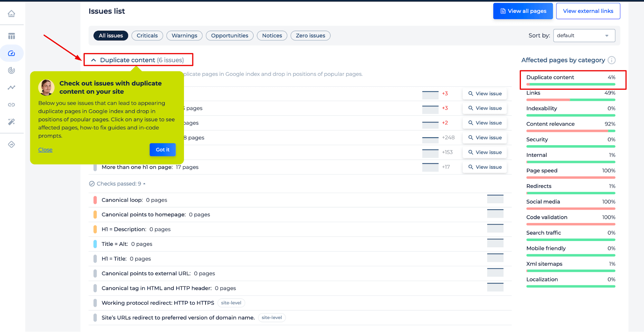The height and width of the screenshot is (332, 644).
Task: Switch to the Warnings filter tab
Action: point(184,35)
